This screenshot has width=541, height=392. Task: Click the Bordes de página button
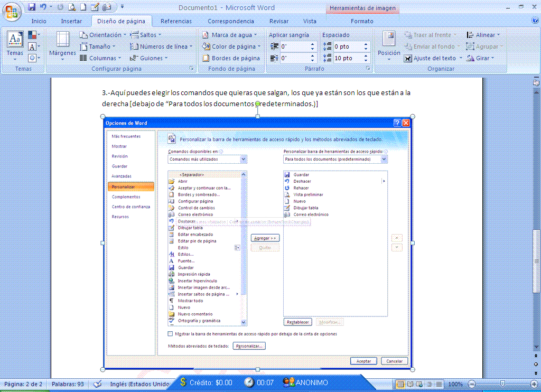[231, 58]
